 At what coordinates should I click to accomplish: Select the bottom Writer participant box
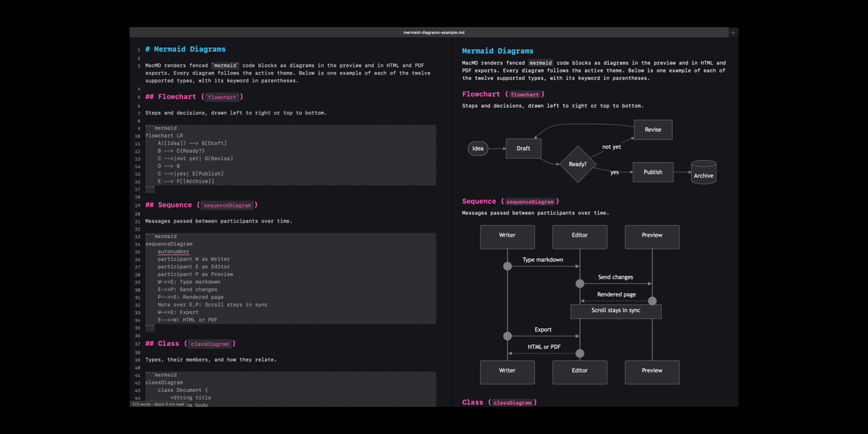507,372
